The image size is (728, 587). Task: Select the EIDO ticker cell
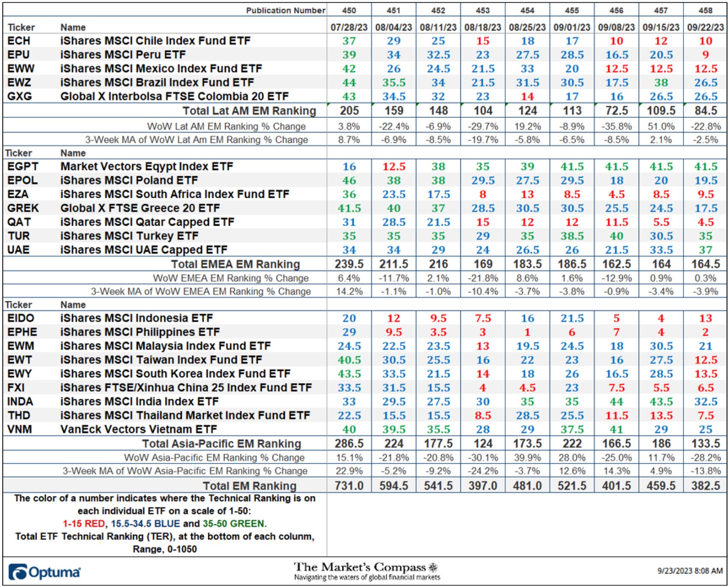[21, 318]
